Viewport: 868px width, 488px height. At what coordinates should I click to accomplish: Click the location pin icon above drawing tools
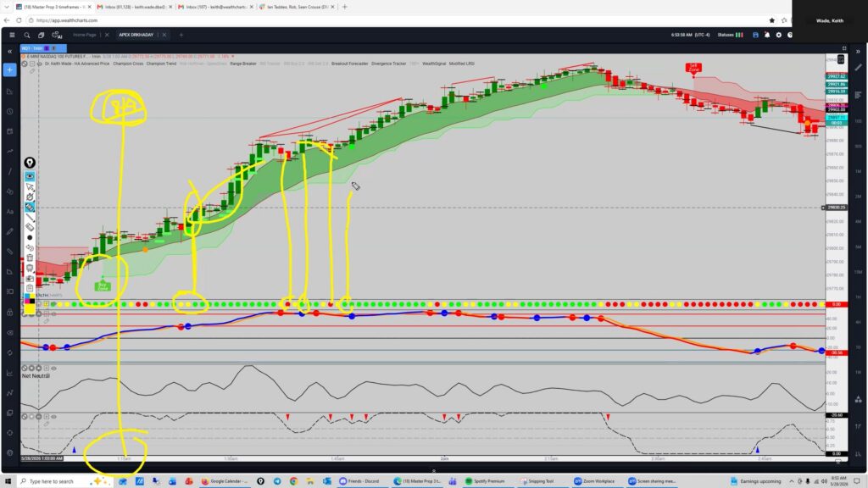coord(30,163)
